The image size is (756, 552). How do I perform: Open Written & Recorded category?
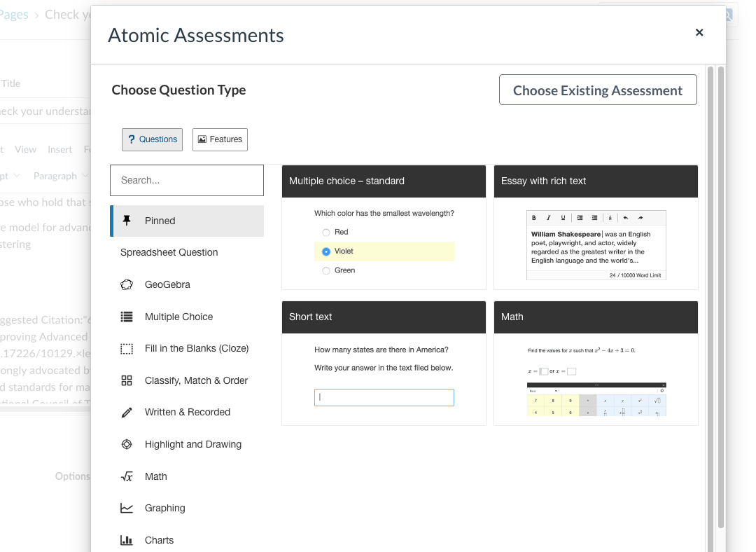[187, 413]
